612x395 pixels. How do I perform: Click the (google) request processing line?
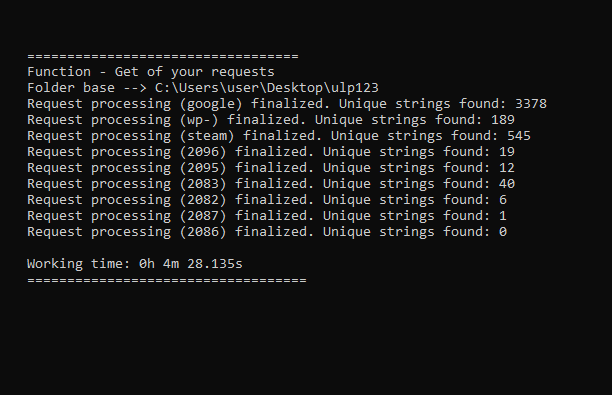287,104
